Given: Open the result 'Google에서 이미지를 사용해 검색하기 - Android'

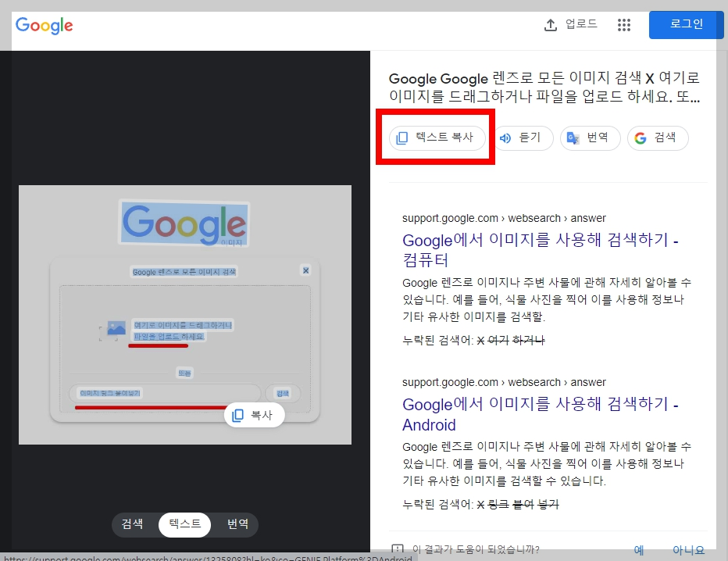Looking at the screenshot, I should pyautogui.click(x=540, y=414).
